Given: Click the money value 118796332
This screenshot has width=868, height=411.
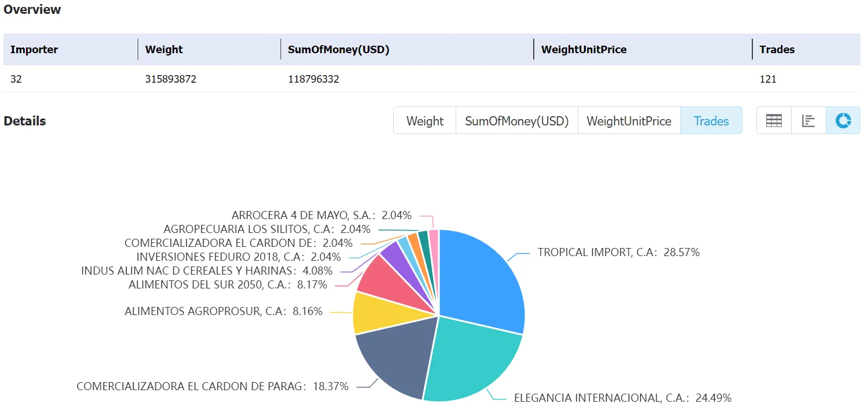Looking at the screenshot, I should pos(313,79).
